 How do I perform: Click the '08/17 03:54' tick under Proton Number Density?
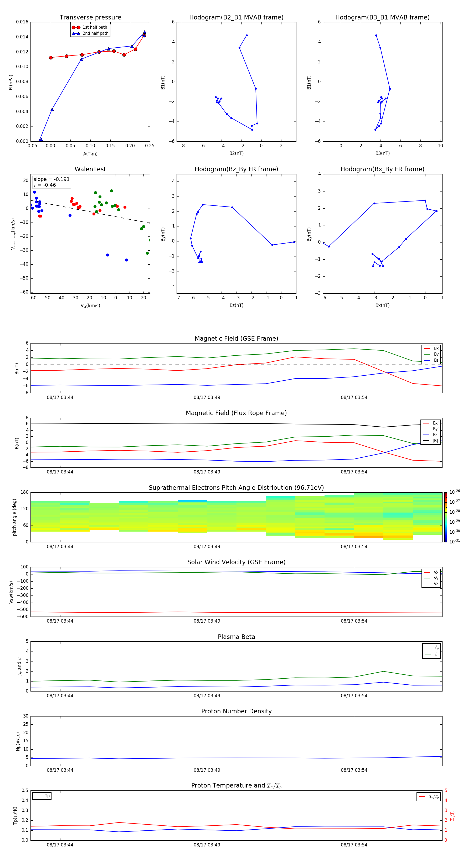click(x=354, y=770)
